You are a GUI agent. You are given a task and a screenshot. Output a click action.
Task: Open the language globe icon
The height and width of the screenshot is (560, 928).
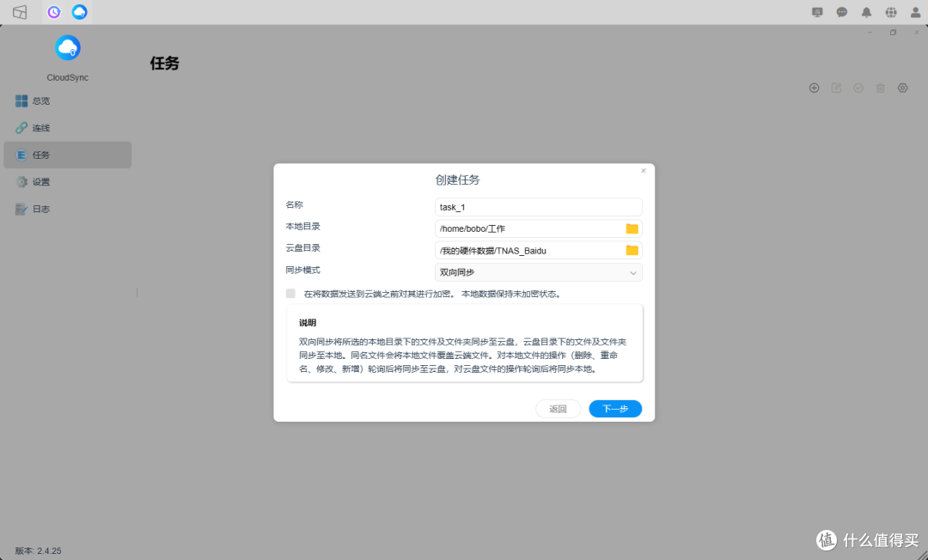pos(891,12)
